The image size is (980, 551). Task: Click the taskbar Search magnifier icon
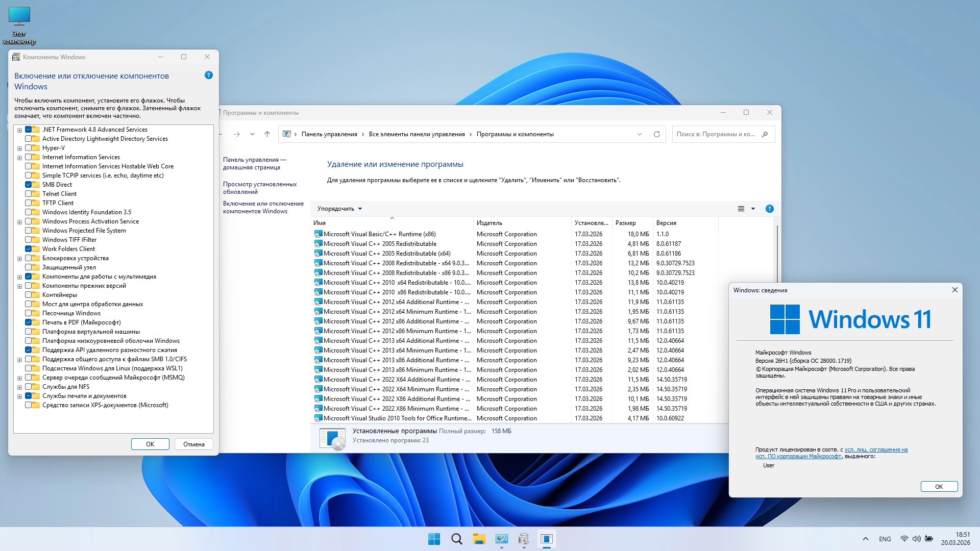(x=456, y=539)
